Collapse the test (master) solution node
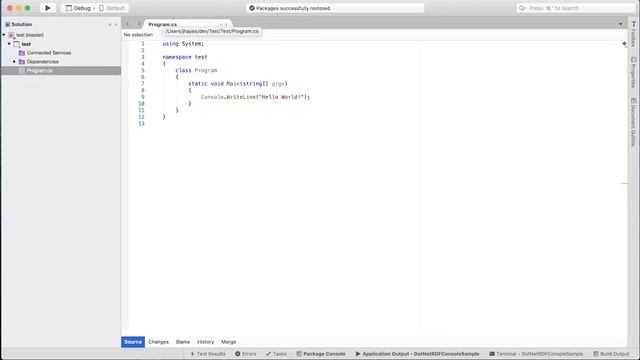Screen dimensions: 640x360 click(4, 35)
